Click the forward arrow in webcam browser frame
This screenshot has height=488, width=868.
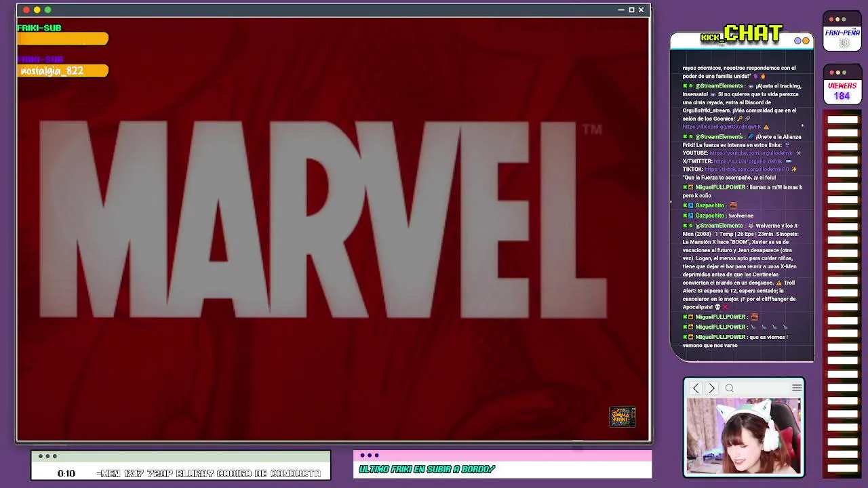point(711,388)
